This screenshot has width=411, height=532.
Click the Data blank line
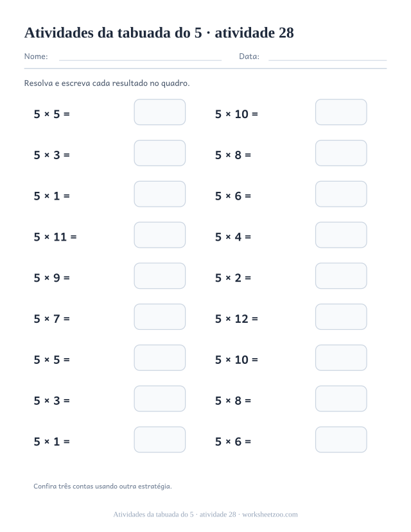[328, 60]
